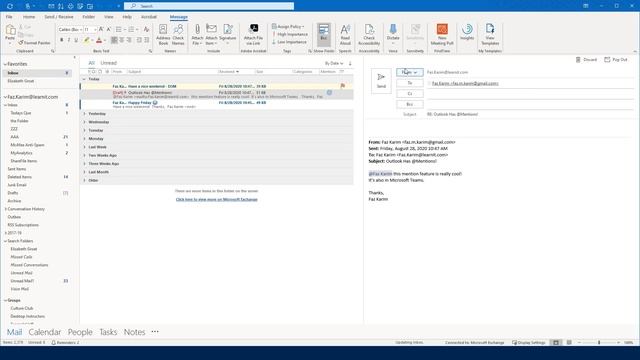Open the Address Book
The width and height of the screenshot is (640, 360).
click(163, 34)
